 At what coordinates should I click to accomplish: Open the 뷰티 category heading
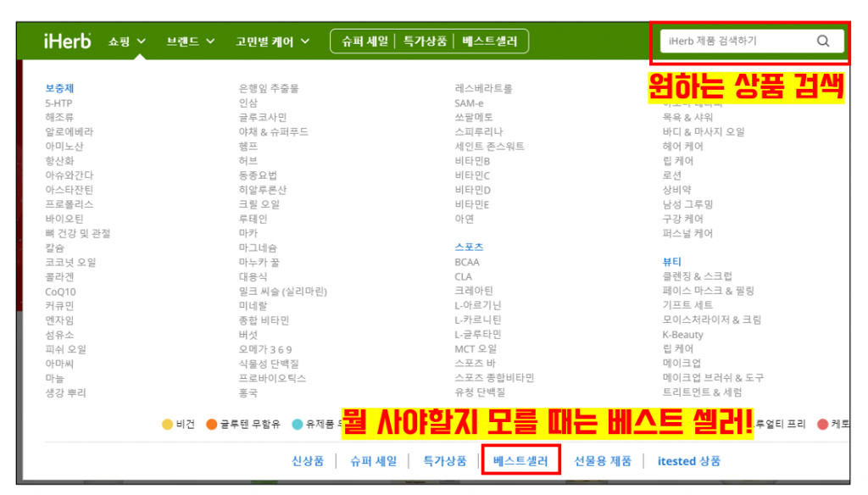click(672, 261)
